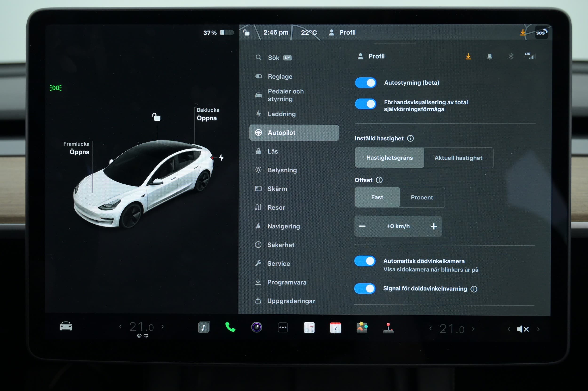Tap the download icon beside the settings Profil
This screenshot has height=391, width=588.
click(468, 56)
